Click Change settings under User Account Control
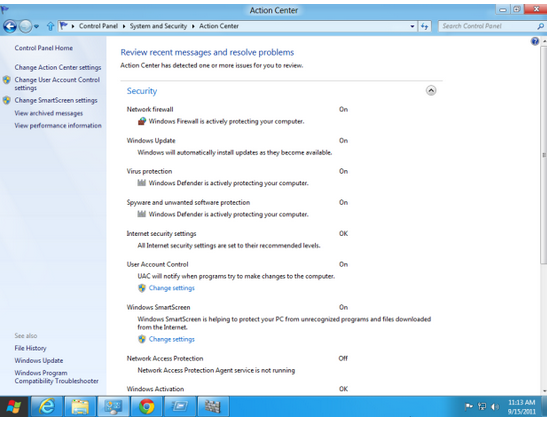This screenshot has height=425, width=547. coord(172,288)
